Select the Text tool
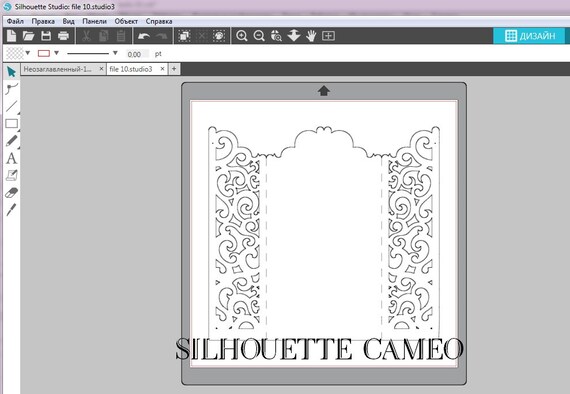 [x=11, y=158]
